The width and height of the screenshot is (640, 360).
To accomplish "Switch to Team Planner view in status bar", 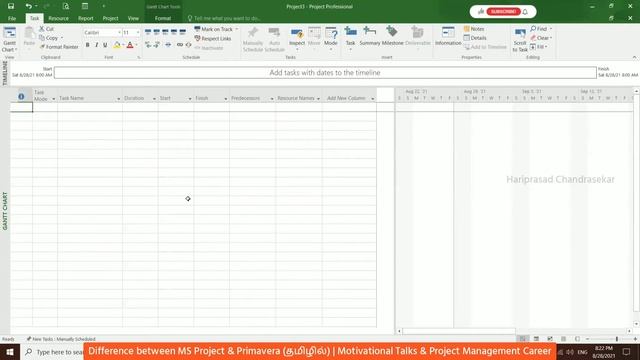I will tap(550, 339).
